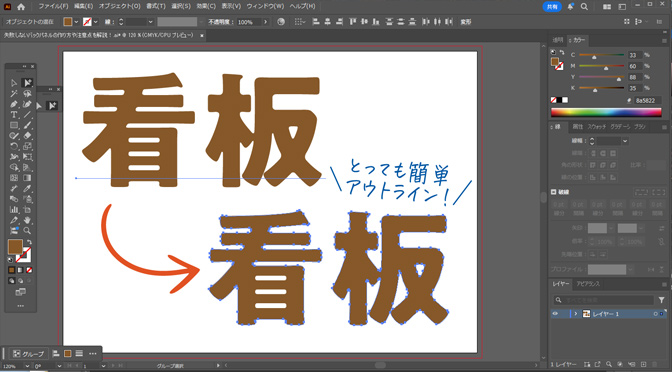This screenshot has height=372, width=672.
Task: Select the Selection tool arrow in toolbar
Action: click(x=14, y=83)
